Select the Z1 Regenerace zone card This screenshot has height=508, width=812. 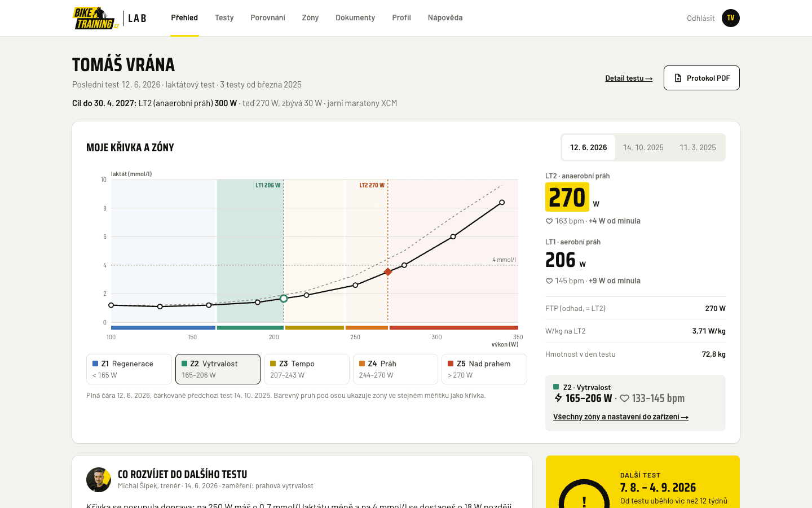pyautogui.click(x=129, y=369)
